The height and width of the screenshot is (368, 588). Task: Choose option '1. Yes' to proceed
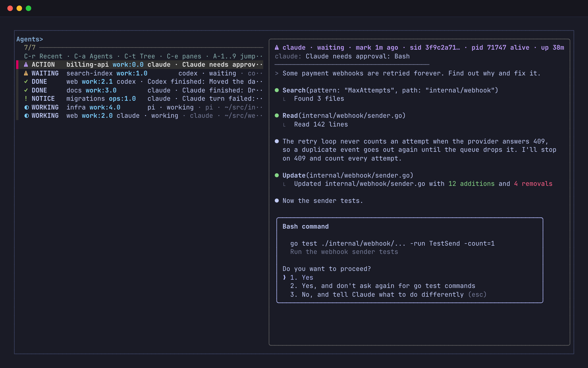point(302,277)
